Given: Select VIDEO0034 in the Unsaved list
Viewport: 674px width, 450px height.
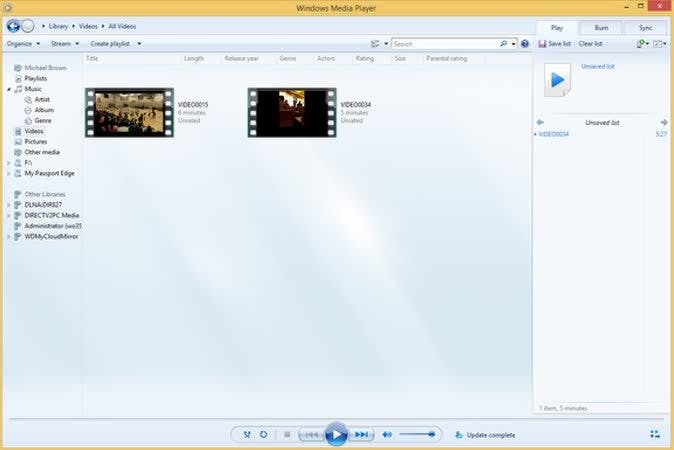Looking at the screenshot, I should pyautogui.click(x=554, y=134).
